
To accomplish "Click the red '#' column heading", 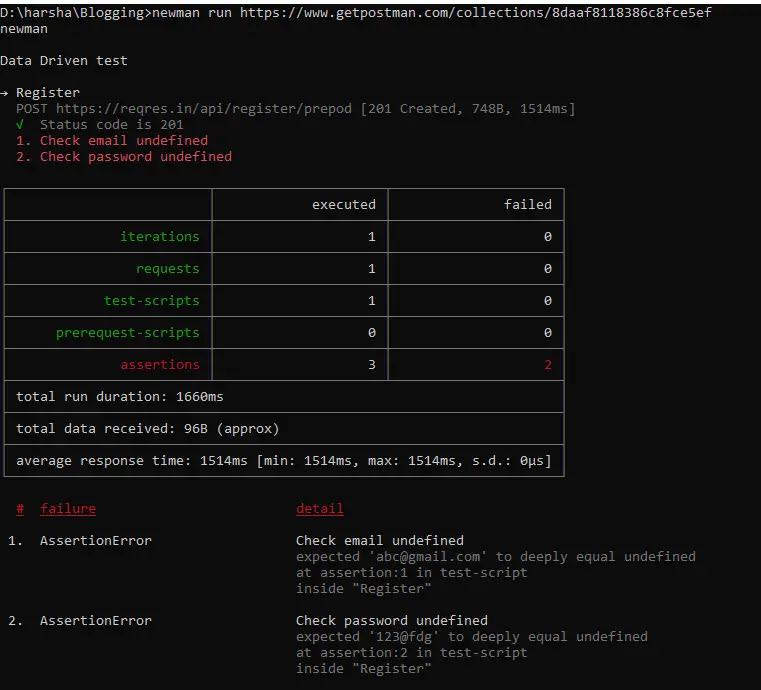I will tap(20, 509).
